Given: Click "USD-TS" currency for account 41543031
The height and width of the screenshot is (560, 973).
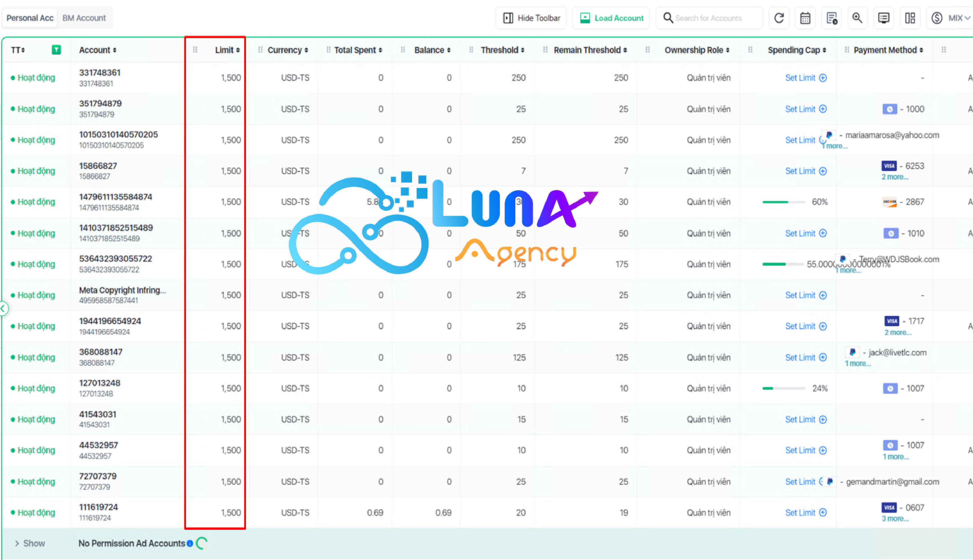Looking at the screenshot, I should pyautogui.click(x=295, y=419).
